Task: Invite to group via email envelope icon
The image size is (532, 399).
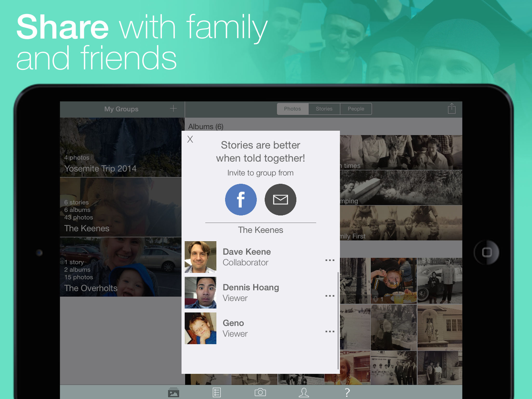Action: pos(280,199)
